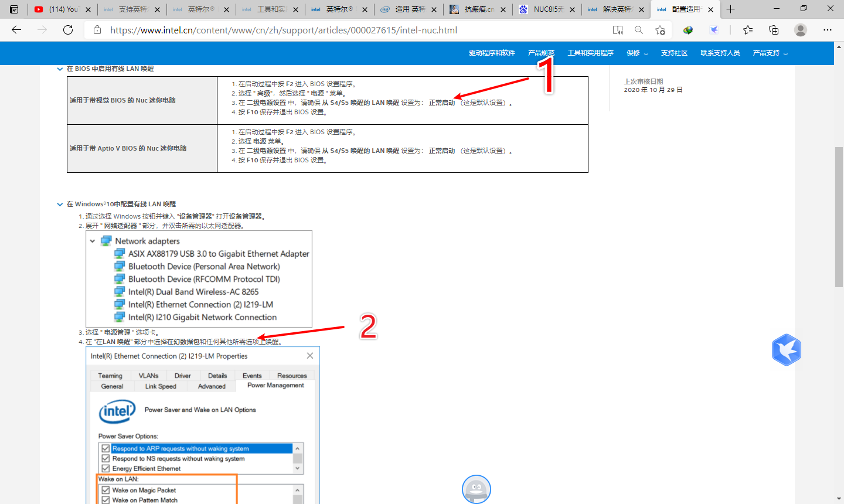Open the Collections panel
Screen dimensions: 844x504
(774, 30)
